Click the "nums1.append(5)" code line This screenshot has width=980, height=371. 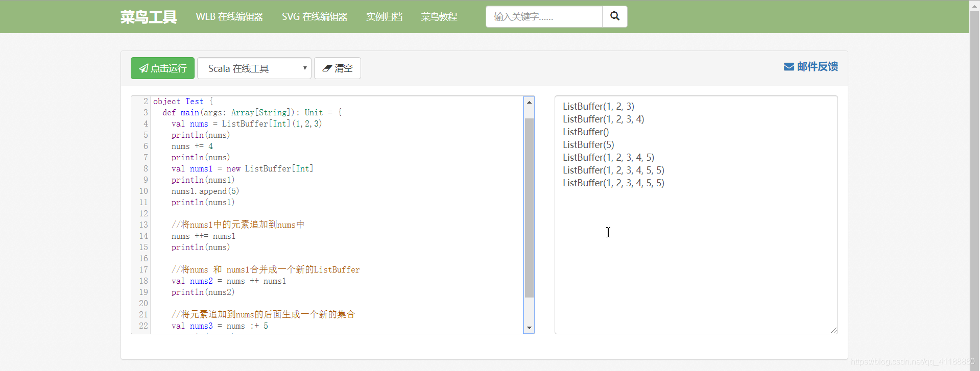205,191
